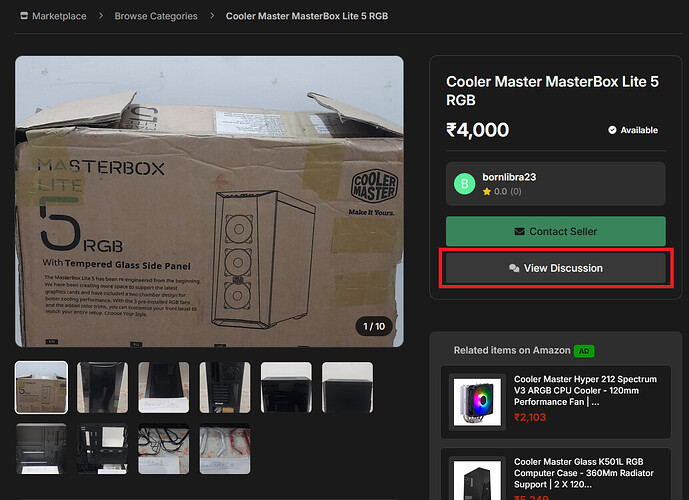Image resolution: width=689 pixels, height=500 pixels.
Task: Open Browse Categories breadcrumb link
Action: click(x=155, y=16)
